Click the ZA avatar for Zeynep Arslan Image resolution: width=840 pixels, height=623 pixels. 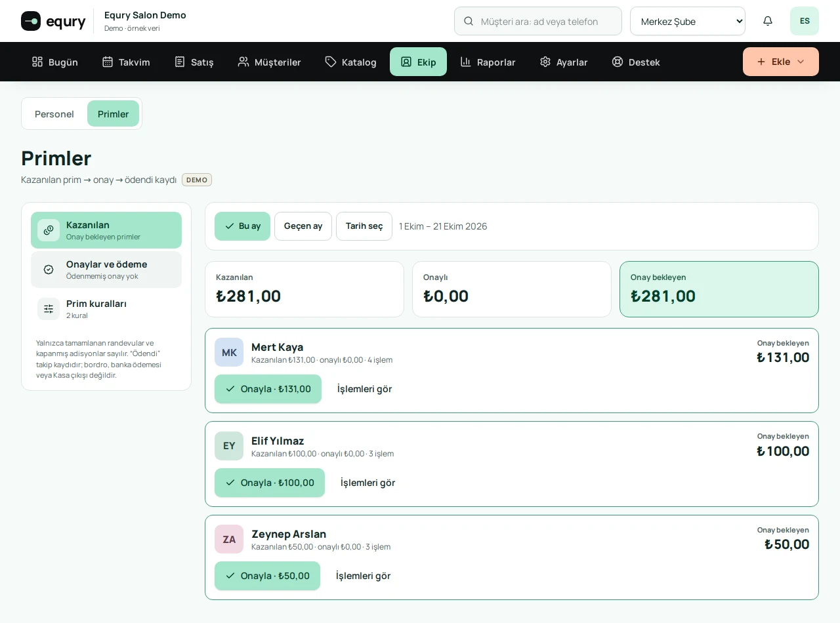coord(229,539)
